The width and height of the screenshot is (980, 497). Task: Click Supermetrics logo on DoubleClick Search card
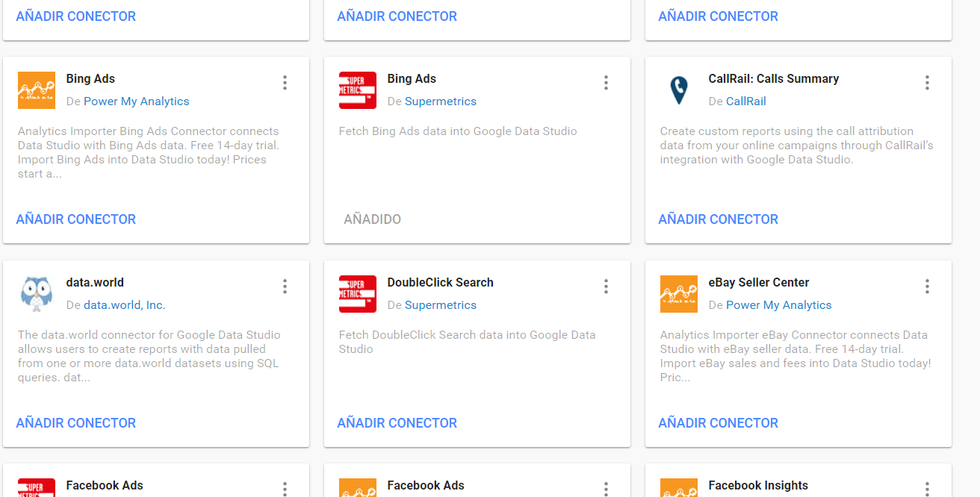tap(358, 294)
